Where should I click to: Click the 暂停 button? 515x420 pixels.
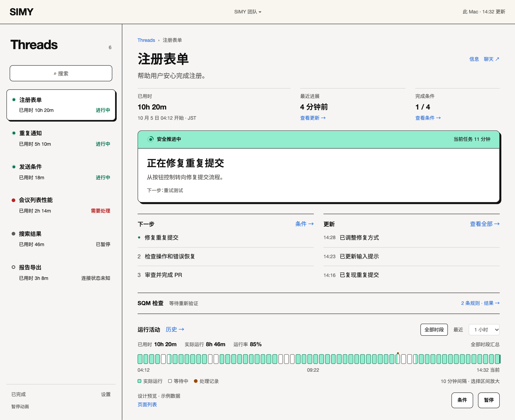click(x=489, y=400)
